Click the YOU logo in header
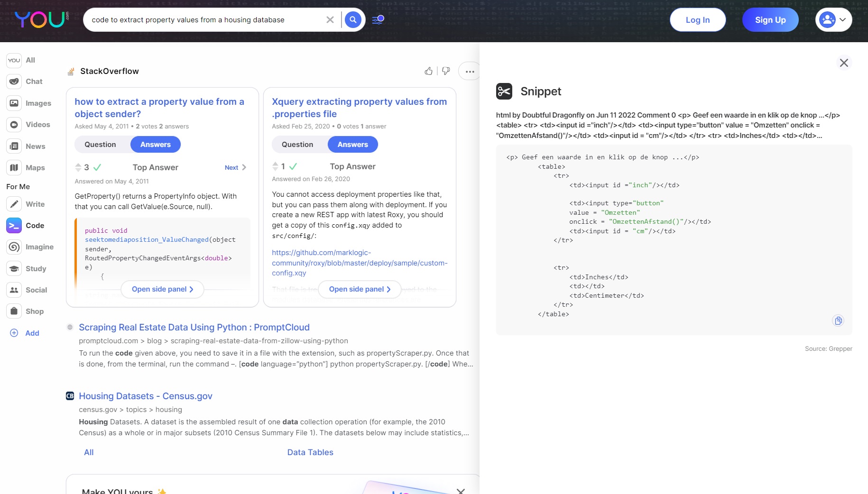868x494 pixels. click(x=41, y=19)
